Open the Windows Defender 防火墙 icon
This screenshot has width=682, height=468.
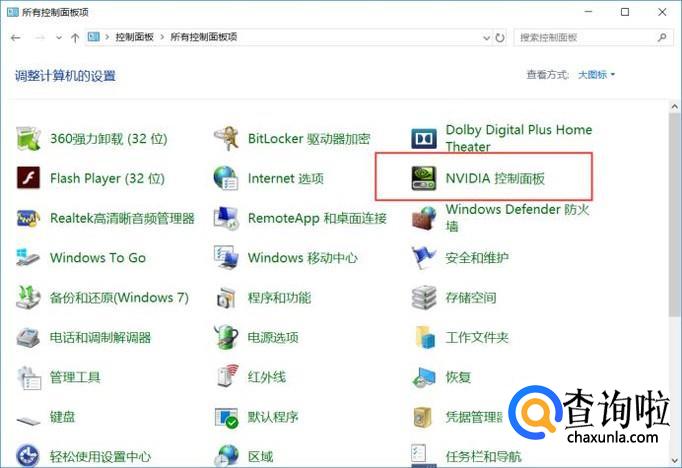[x=424, y=218]
